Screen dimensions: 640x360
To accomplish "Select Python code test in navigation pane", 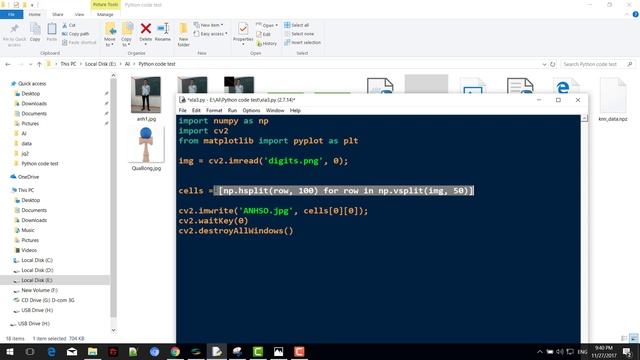I will pyautogui.click(x=40, y=164).
